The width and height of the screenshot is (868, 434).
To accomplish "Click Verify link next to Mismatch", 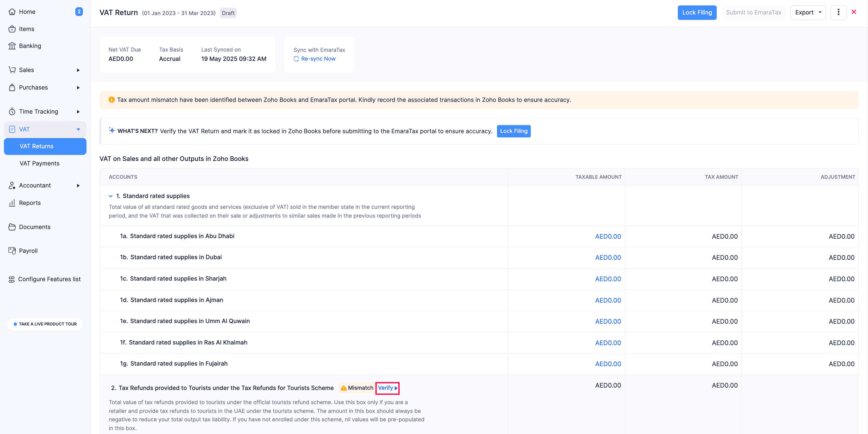I will click(387, 388).
